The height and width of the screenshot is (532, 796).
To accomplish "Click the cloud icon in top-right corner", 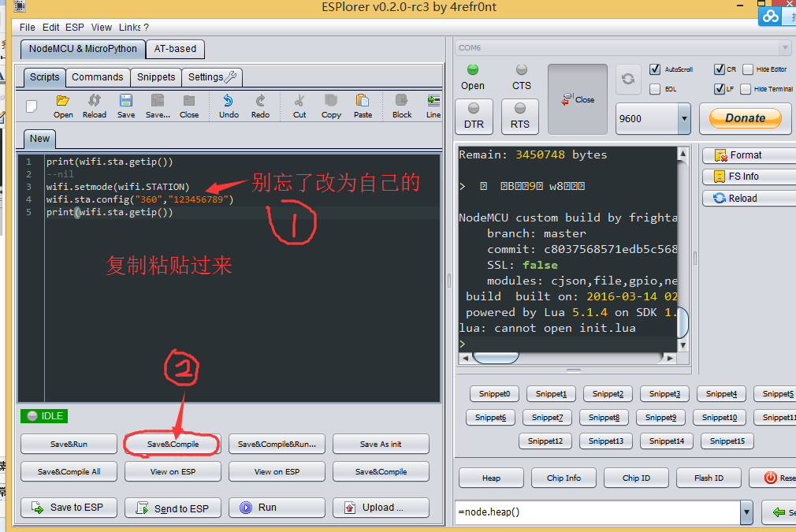I will click(770, 16).
